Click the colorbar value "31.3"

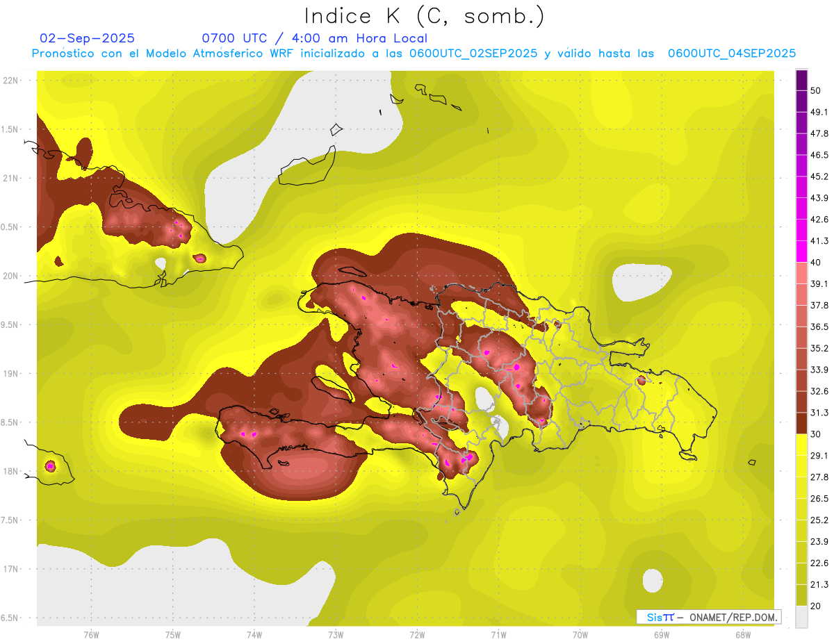[x=819, y=413]
